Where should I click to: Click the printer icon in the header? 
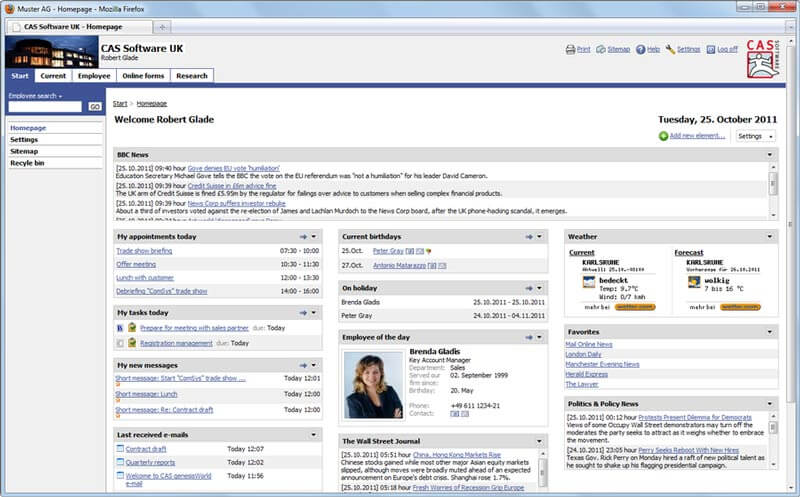(x=570, y=49)
